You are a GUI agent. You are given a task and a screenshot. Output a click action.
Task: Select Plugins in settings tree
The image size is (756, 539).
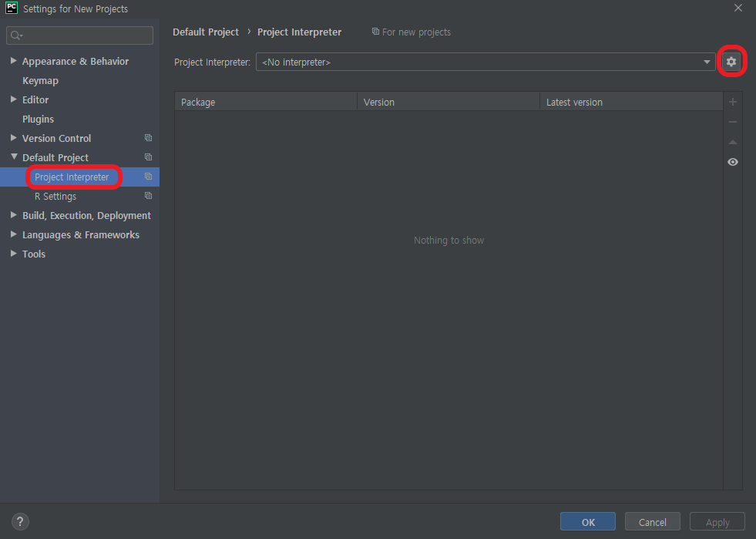(x=38, y=120)
